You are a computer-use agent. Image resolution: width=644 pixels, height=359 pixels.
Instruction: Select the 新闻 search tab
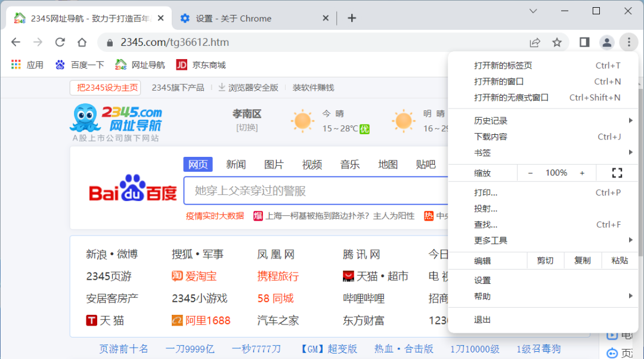tap(236, 165)
